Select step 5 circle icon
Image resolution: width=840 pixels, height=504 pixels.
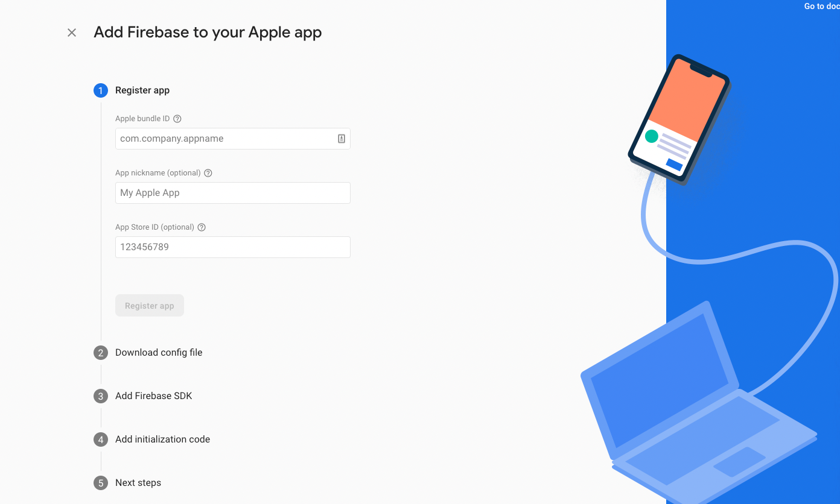tap(101, 483)
